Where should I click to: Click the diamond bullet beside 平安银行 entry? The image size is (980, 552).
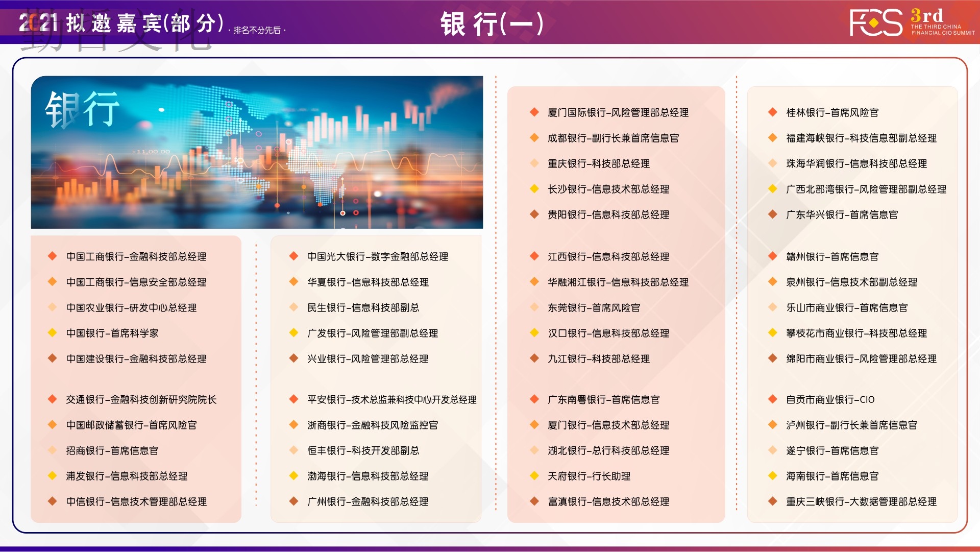(x=293, y=399)
